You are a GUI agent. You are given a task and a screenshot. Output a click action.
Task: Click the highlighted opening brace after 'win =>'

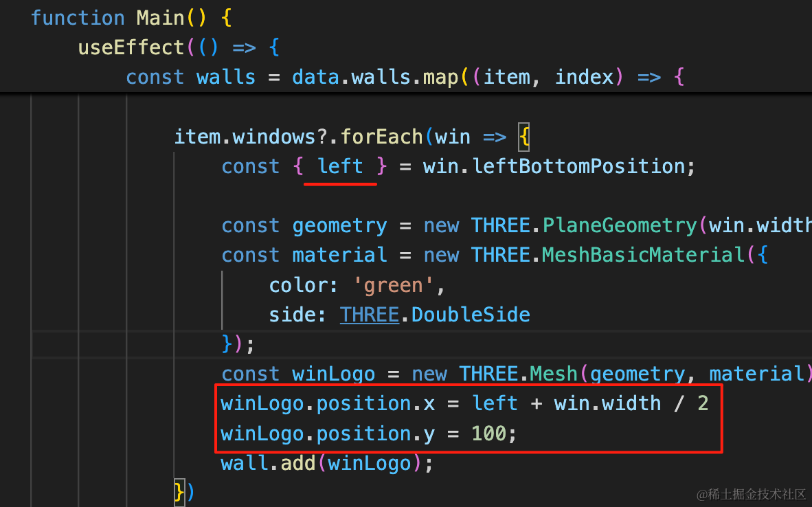(x=524, y=137)
